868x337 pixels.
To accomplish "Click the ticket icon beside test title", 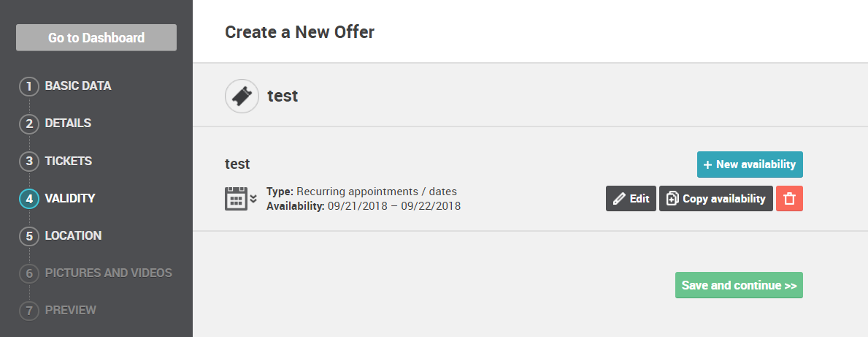I will coord(242,96).
